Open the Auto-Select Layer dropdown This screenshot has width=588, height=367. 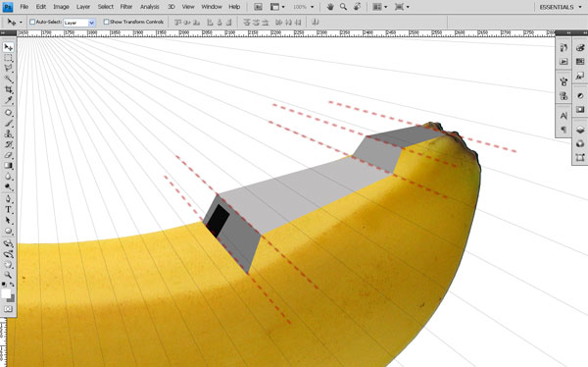pos(79,23)
